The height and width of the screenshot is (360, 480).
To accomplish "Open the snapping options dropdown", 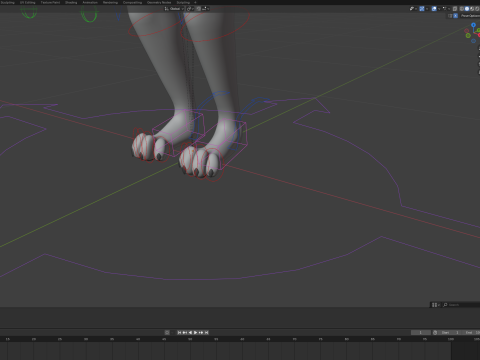I will point(206,9).
